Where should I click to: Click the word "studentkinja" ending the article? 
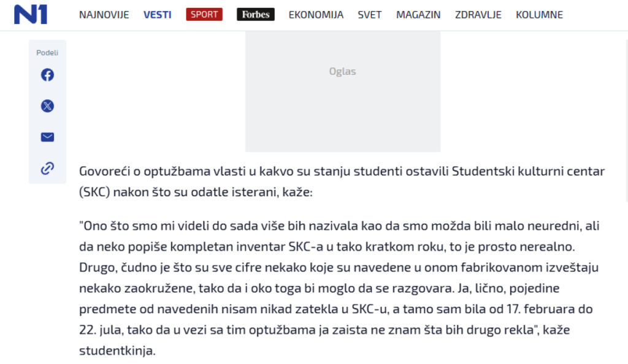coord(117,351)
